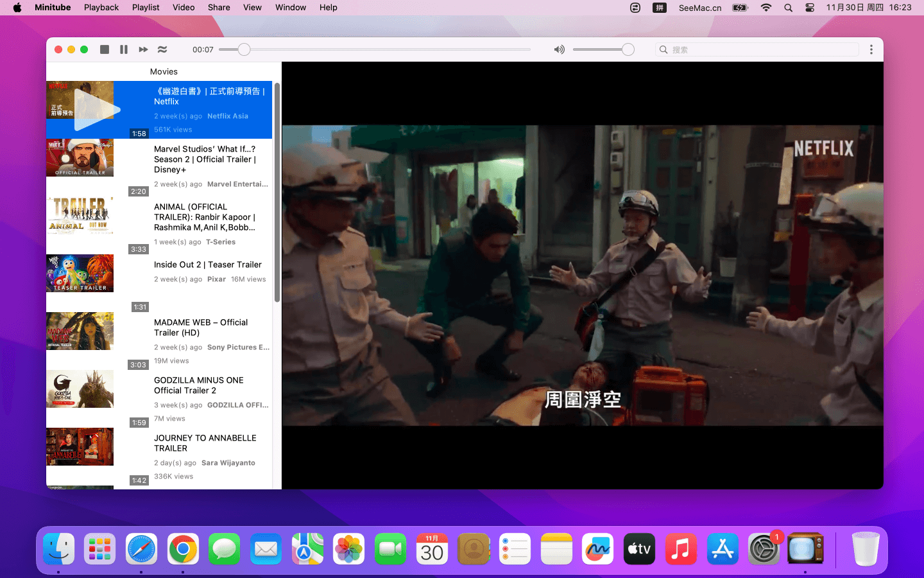
Task: Open FaceTime from the Dock
Action: [390, 549]
